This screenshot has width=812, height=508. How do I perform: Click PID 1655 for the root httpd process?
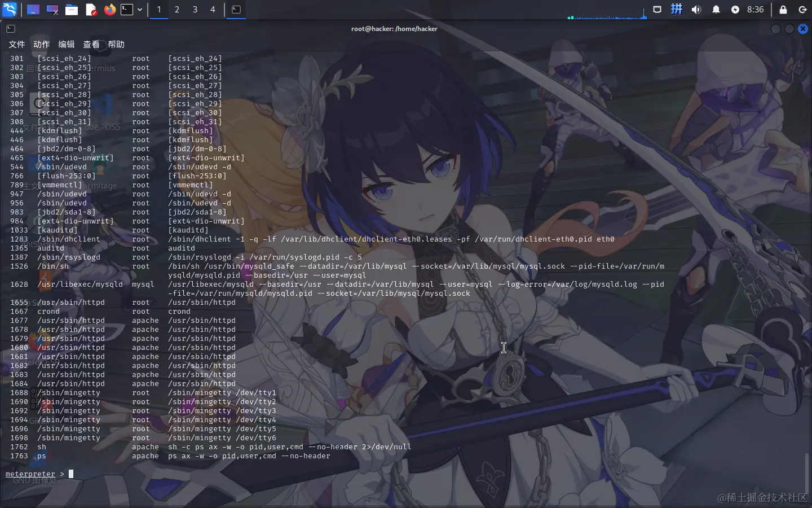[x=19, y=303]
